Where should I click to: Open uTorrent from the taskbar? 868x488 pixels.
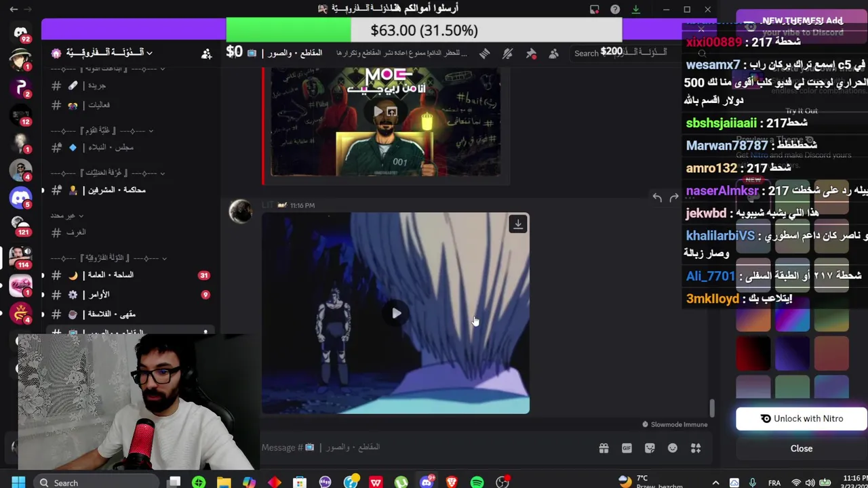[401, 483]
